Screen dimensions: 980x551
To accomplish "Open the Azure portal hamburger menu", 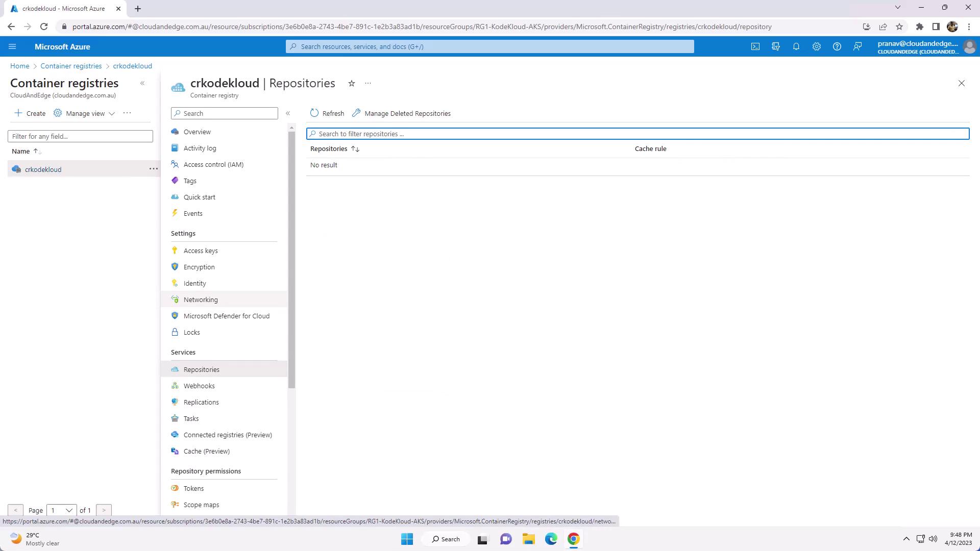I will pos(12,46).
